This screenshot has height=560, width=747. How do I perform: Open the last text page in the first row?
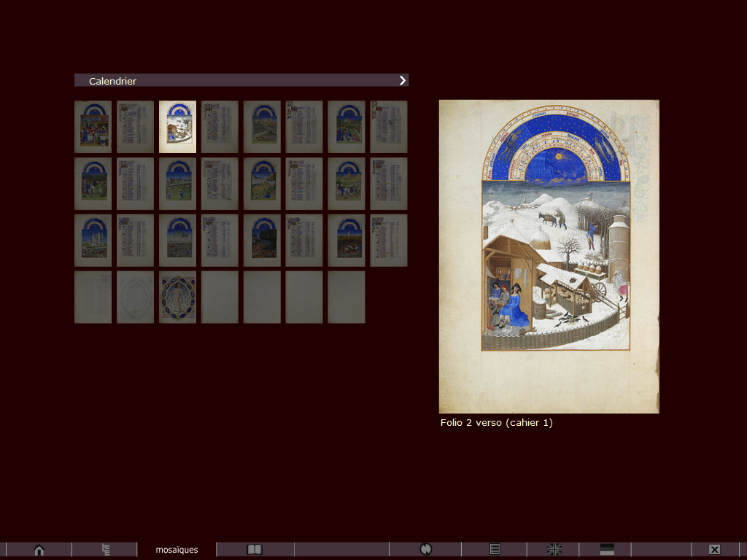(x=389, y=127)
